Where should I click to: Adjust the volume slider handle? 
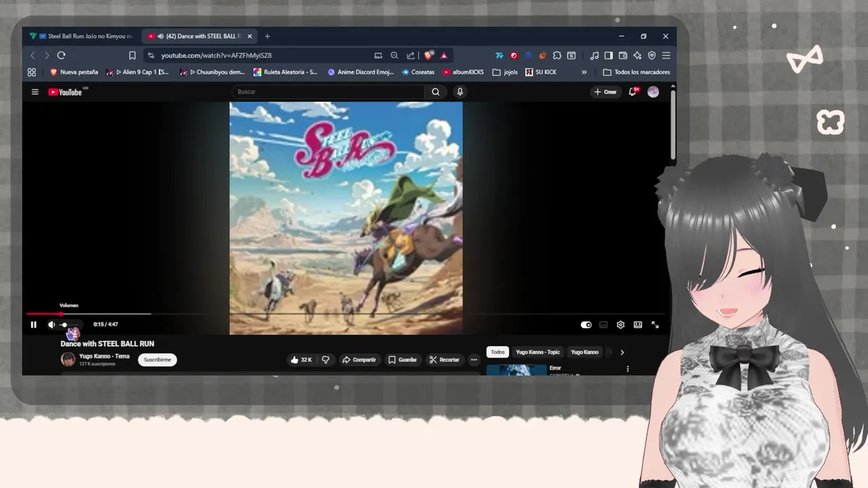pyautogui.click(x=64, y=325)
